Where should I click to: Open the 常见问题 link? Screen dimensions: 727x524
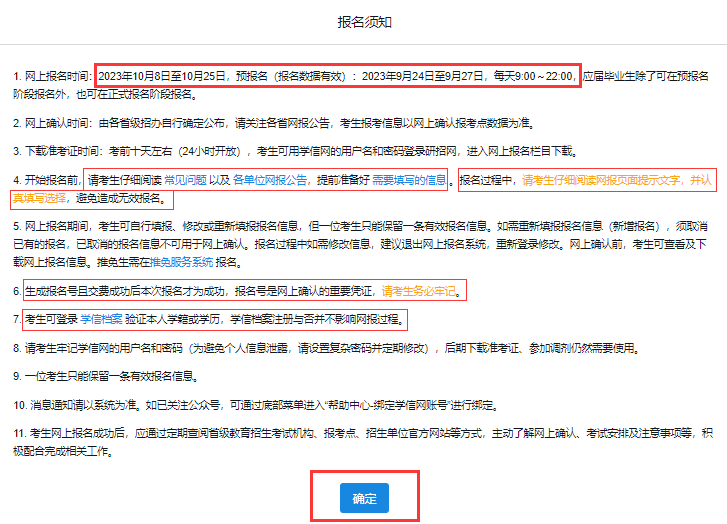click(x=185, y=180)
